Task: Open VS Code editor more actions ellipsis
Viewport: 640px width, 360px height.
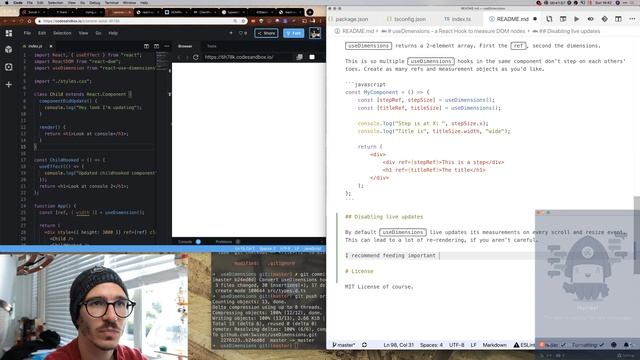Action: tap(632, 19)
